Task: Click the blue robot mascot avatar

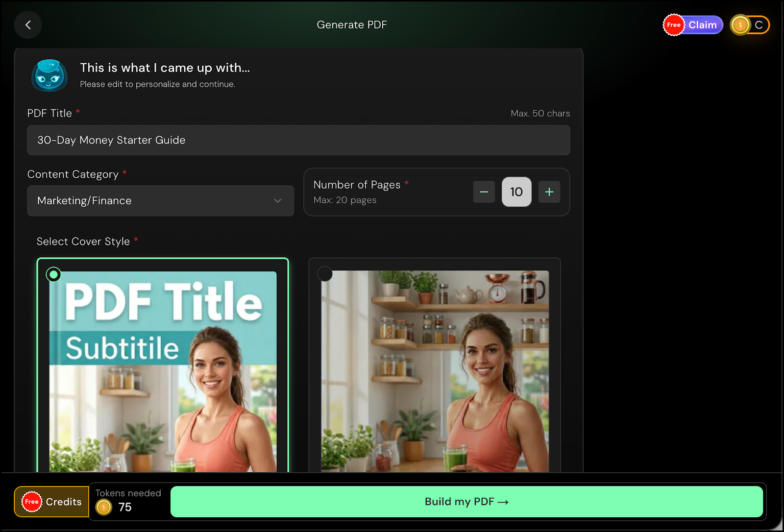Action: tap(49, 75)
